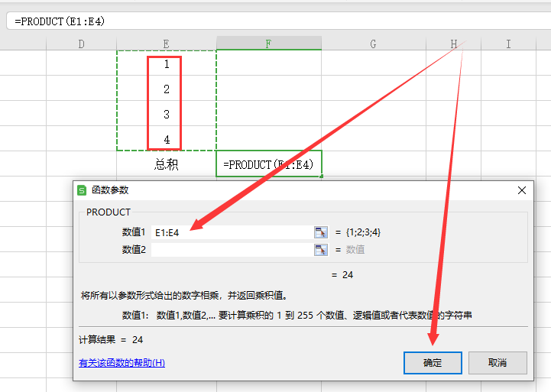
Task: Click the formula bar showing =PRODUCT(E1:E4)
Action: pos(278,21)
